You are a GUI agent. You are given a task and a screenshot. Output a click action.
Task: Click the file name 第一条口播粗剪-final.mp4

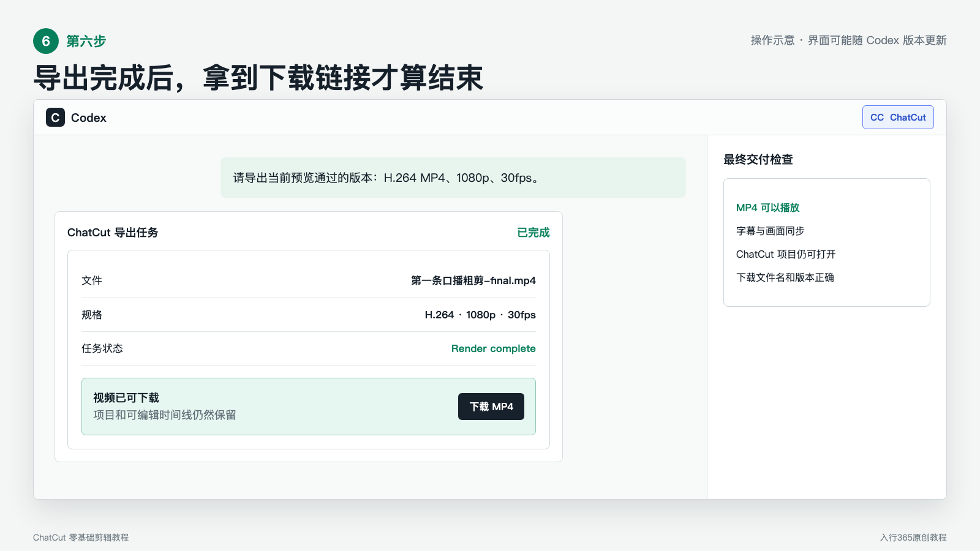pyautogui.click(x=473, y=280)
